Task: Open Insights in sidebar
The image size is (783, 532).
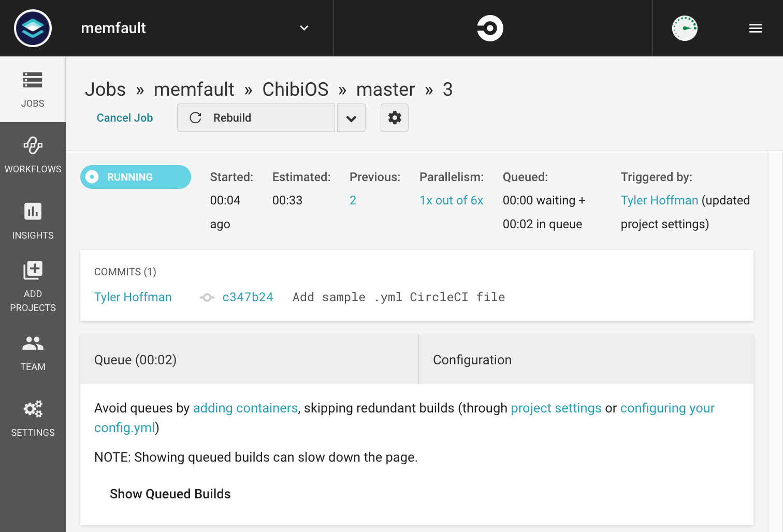Action: tap(33, 221)
